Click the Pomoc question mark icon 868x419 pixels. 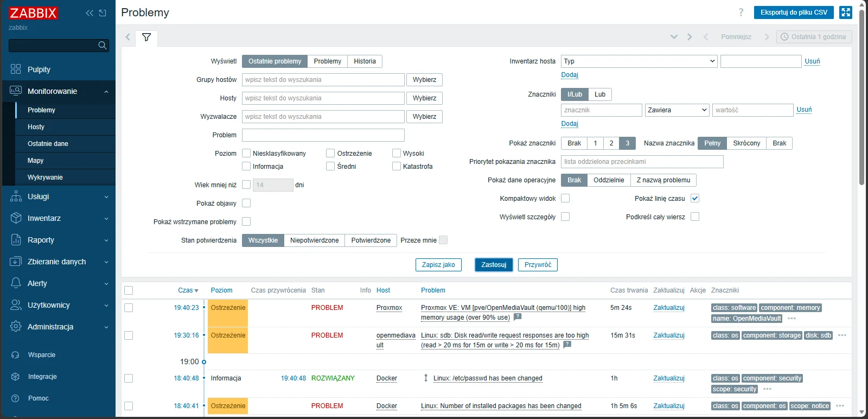click(x=15, y=398)
